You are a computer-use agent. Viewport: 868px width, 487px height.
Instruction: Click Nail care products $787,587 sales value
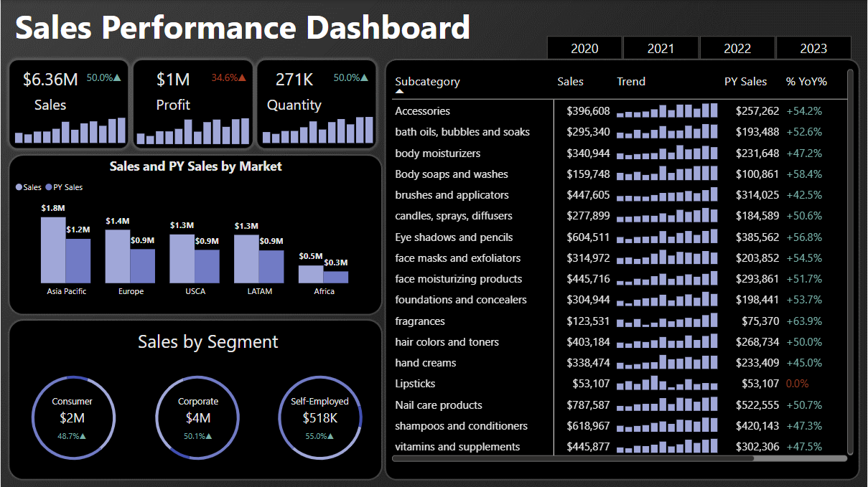588,405
